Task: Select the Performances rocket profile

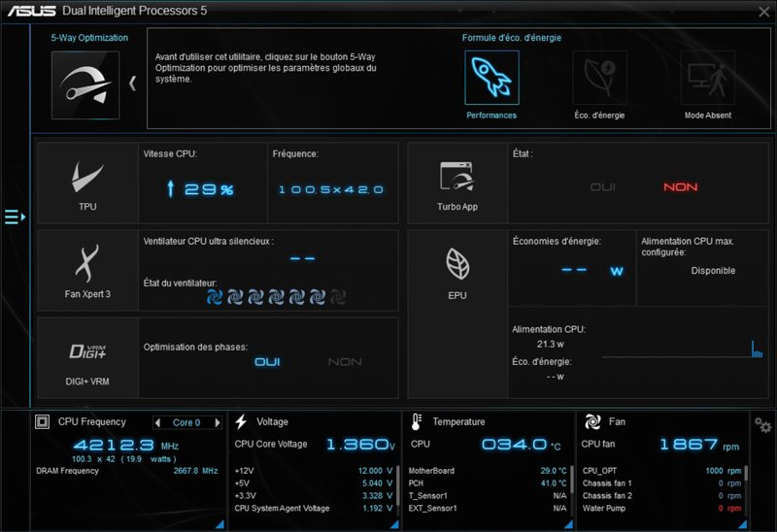Action: click(491, 78)
